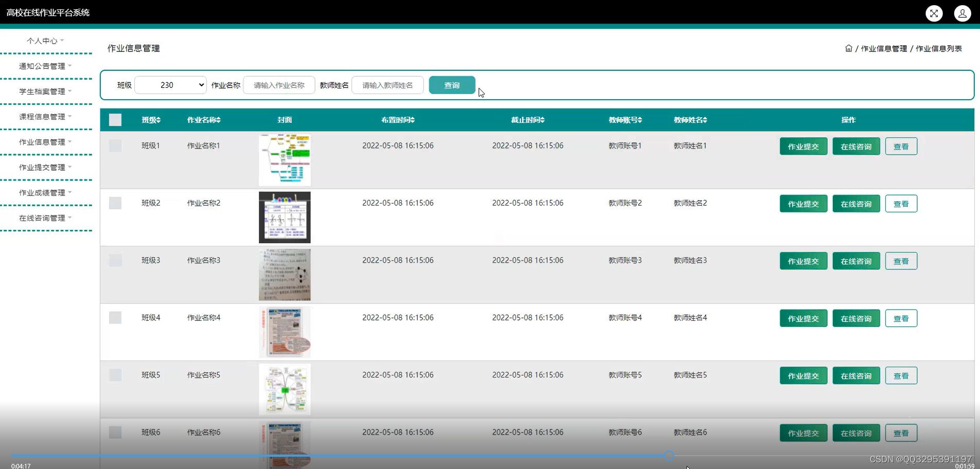980x469 pixels.
Task: Expand the 课程信息管理 sidebar menu
Action: [46, 117]
